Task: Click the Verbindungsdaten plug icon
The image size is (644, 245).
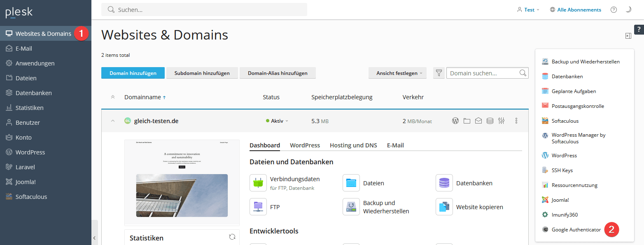Action: (x=258, y=183)
